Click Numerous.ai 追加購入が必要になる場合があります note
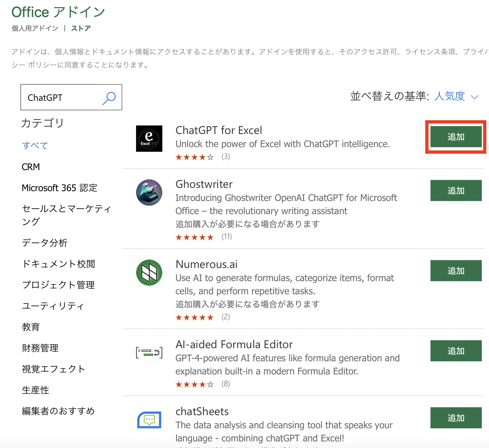This screenshot has height=448, width=489. coord(247,304)
